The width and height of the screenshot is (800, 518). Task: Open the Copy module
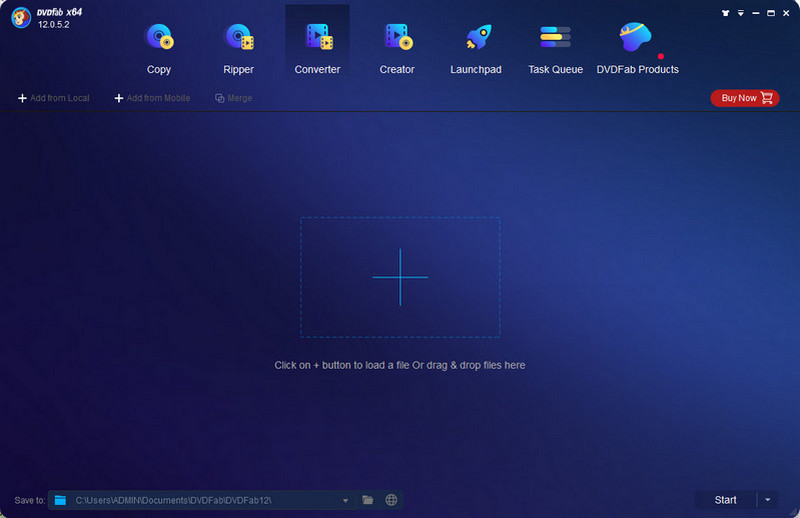[158, 47]
